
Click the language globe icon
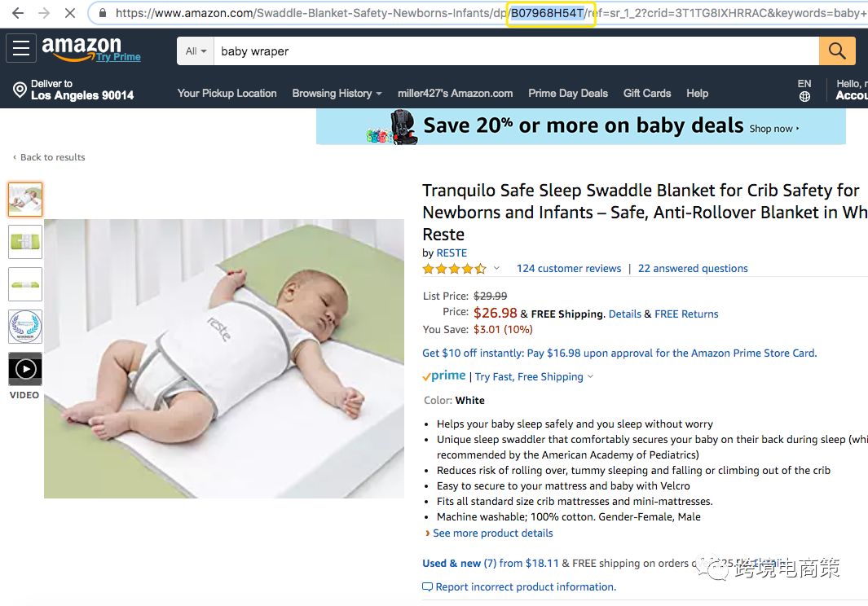(804, 96)
